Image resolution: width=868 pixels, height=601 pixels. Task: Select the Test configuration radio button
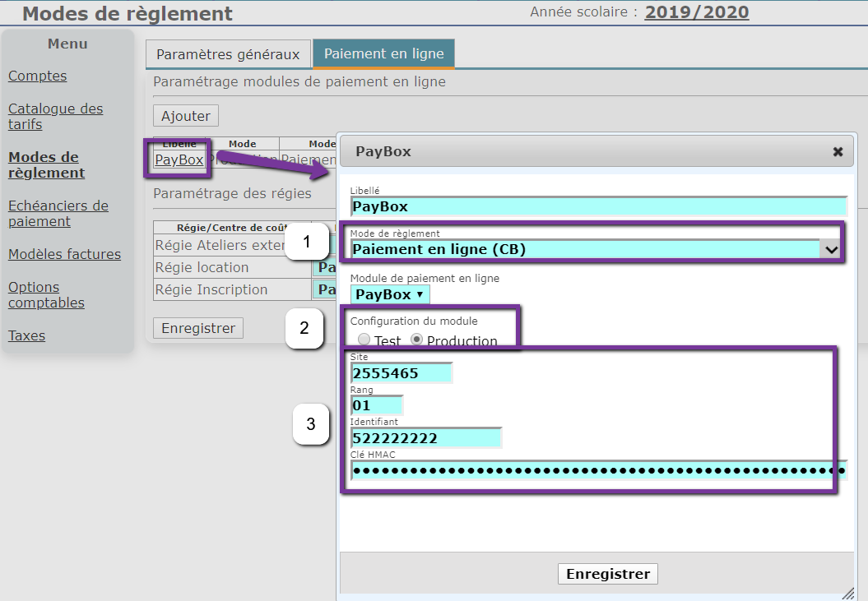coord(364,340)
